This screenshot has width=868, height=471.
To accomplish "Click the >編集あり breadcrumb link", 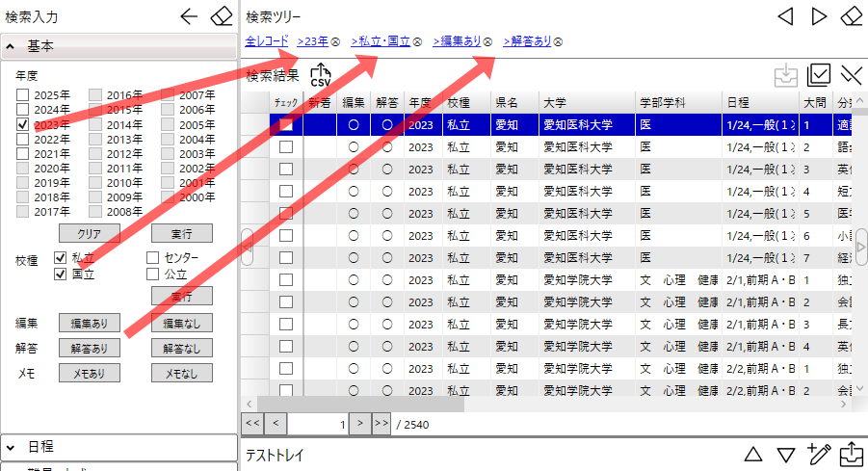I will coord(458,41).
